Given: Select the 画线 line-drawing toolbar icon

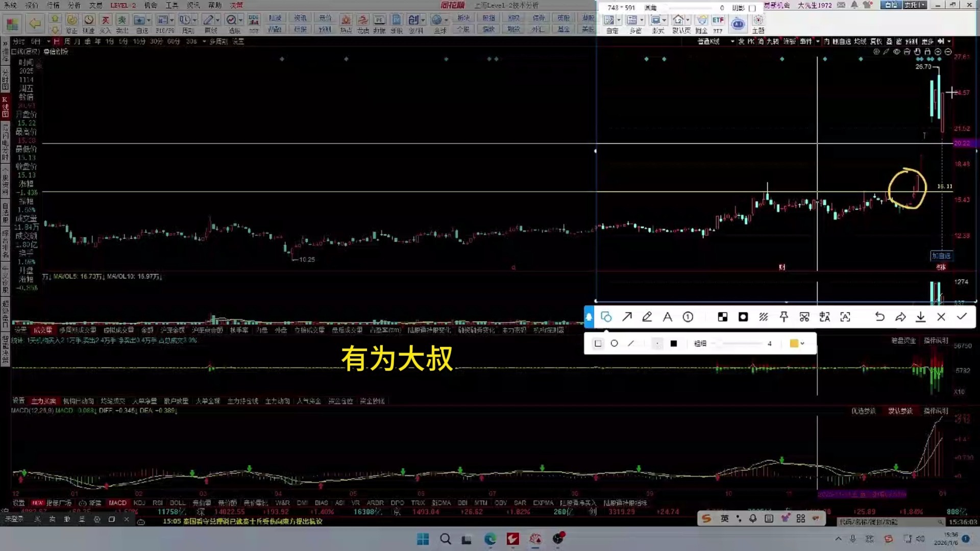Looking at the screenshot, I should point(209,19).
